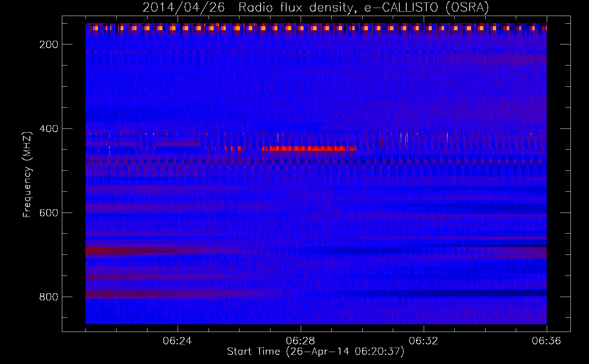Click the 400 frequency tick label

point(49,129)
